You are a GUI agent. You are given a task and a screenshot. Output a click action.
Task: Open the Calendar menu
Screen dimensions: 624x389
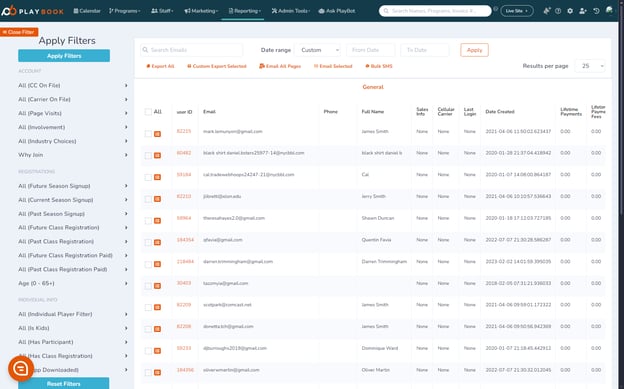(x=87, y=11)
